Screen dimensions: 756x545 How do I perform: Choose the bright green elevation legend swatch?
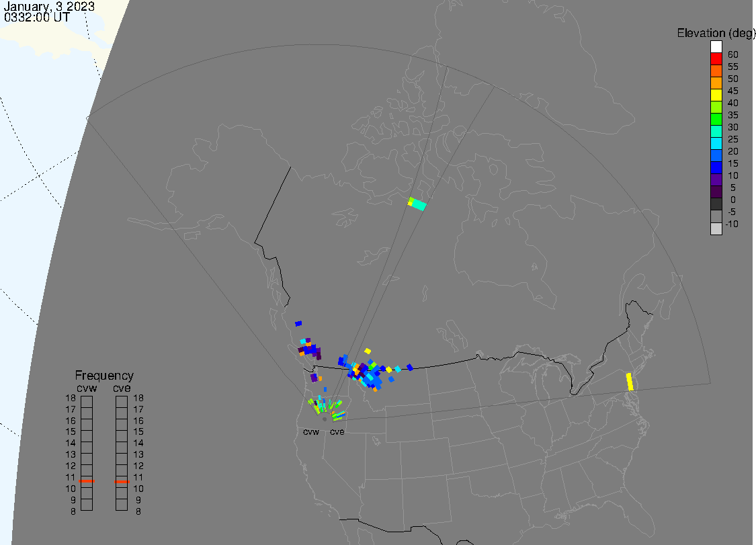(716, 119)
